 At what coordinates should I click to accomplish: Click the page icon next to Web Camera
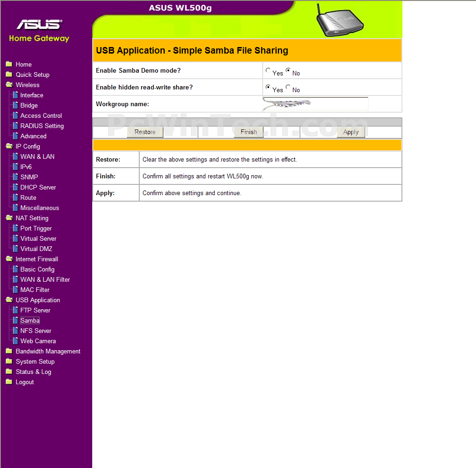(x=15, y=341)
